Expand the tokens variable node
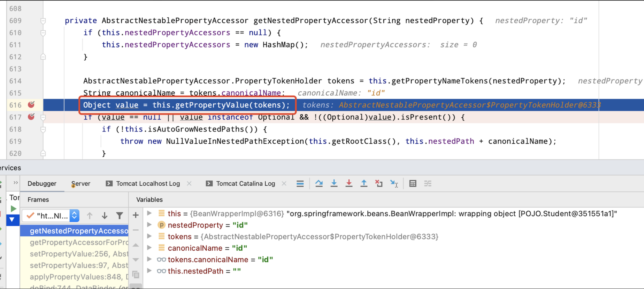The height and width of the screenshot is (289, 644). pos(150,236)
